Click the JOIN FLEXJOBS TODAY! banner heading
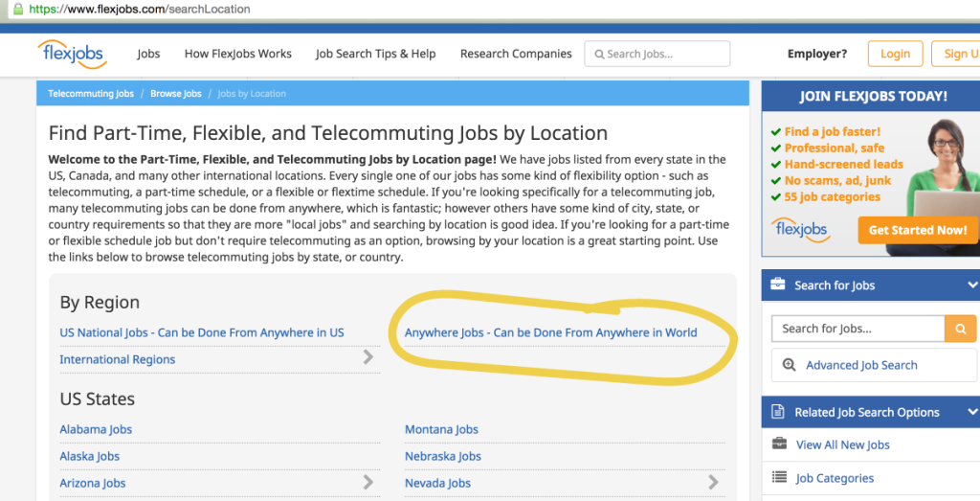 point(874,97)
